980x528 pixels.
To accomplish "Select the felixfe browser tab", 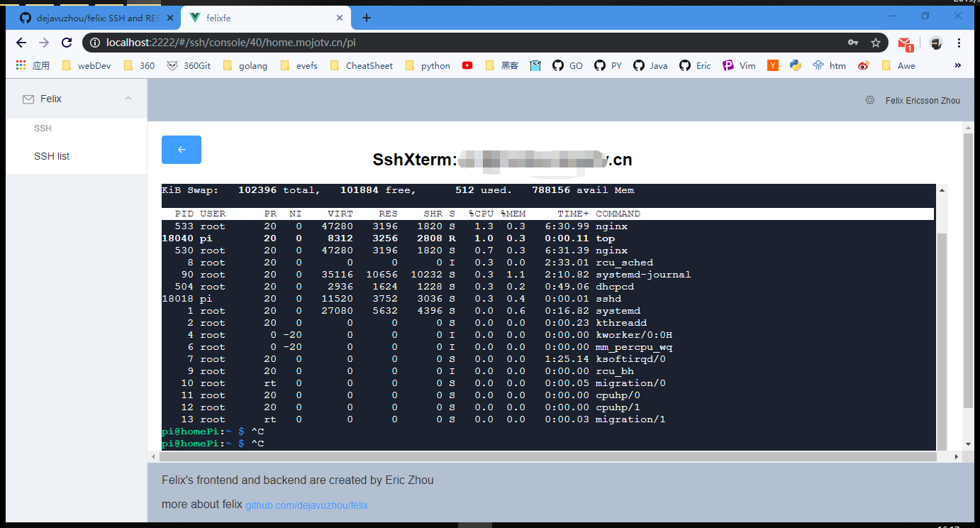I will pos(265,18).
